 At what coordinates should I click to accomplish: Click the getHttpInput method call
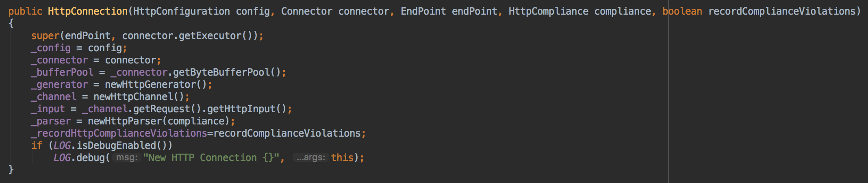point(241,109)
